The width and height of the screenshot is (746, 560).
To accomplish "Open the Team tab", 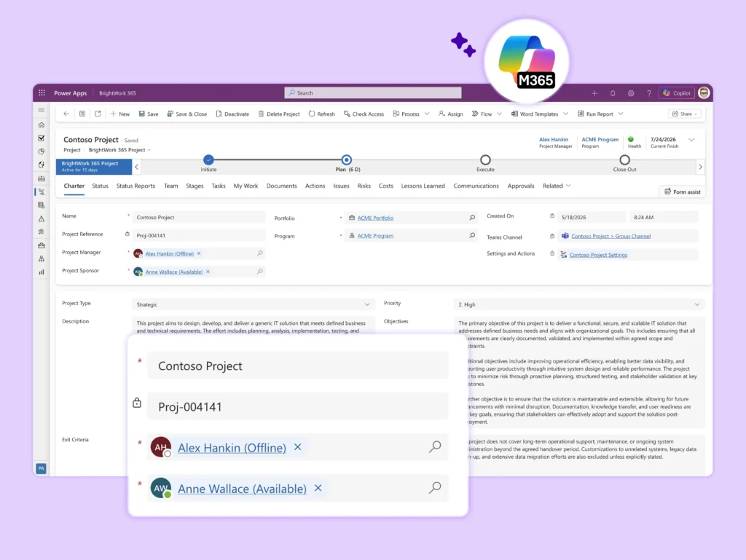I will (170, 186).
